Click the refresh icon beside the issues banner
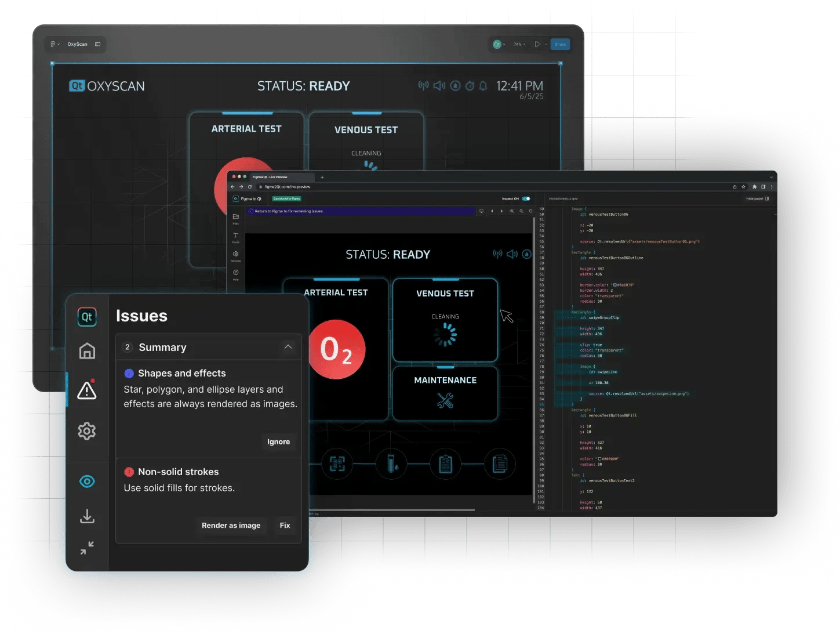The image size is (840, 637). [530, 211]
